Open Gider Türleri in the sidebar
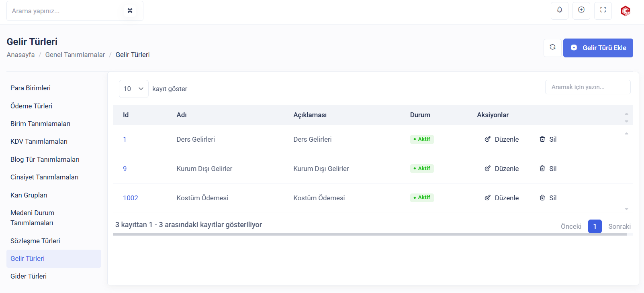The width and height of the screenshot is (644, 293). point(29,276)
